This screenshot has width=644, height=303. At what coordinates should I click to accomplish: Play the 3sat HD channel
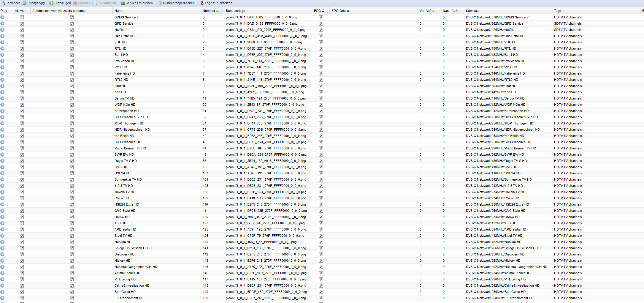point(2,86)
